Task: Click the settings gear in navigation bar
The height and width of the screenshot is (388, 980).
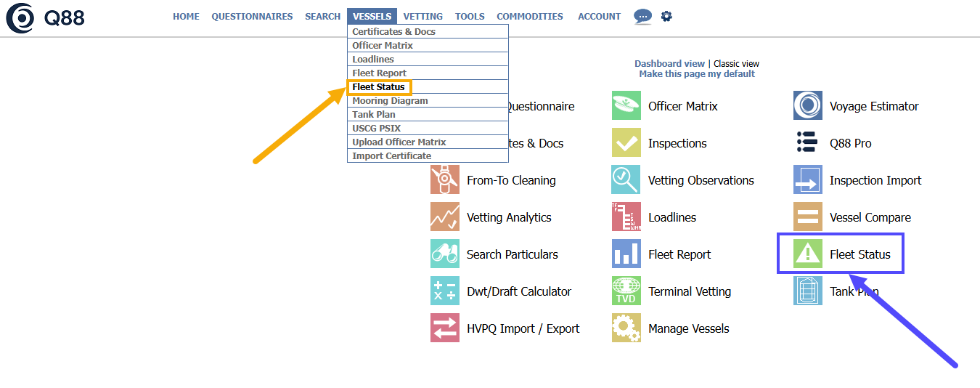Action: tap(666, 16)
